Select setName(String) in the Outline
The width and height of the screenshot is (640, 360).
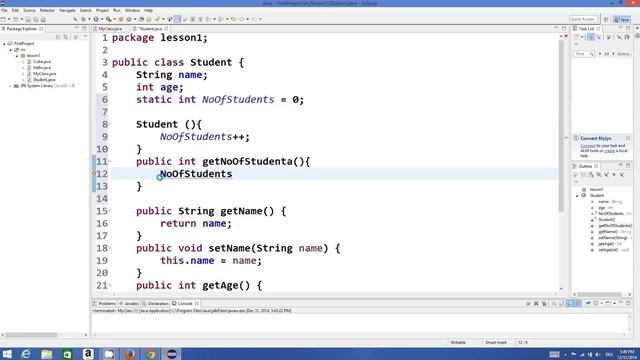pos(613,238)
